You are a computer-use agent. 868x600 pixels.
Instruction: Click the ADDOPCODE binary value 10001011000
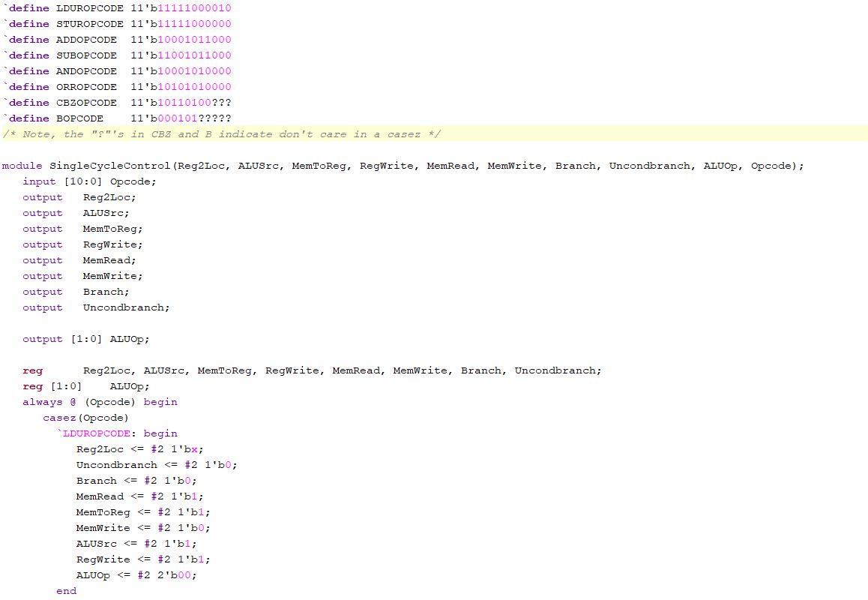[x=194, y=40]
